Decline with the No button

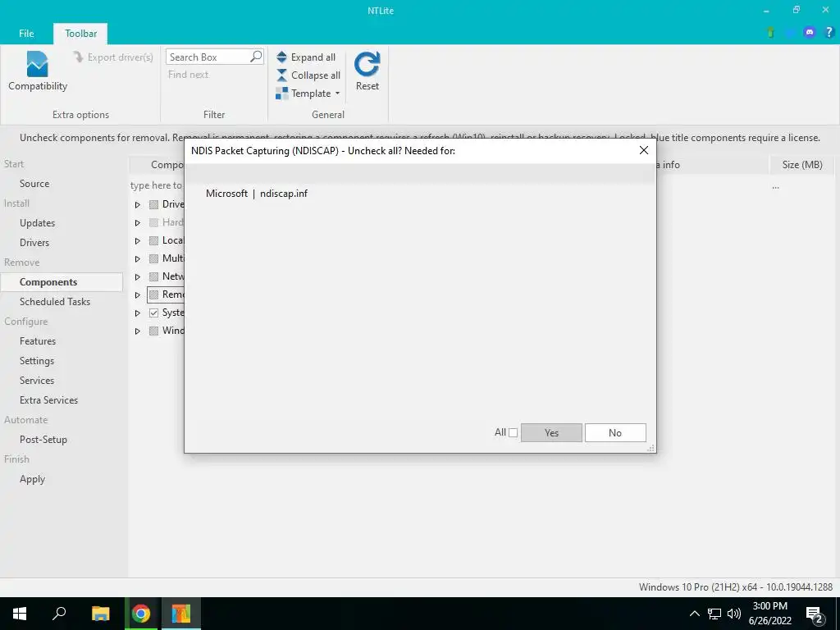coord(615,433)
